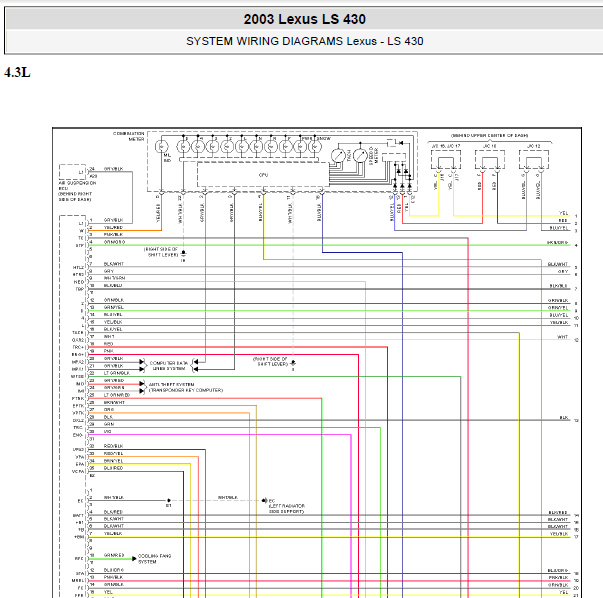Select the CPU block in the meter
This screenshot has height=598, width=603.
click(263, 175)
